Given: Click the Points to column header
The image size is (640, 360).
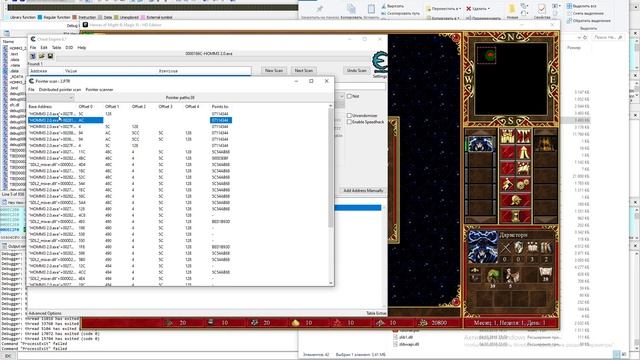Looking at the screenshot, I should (220, 107).
